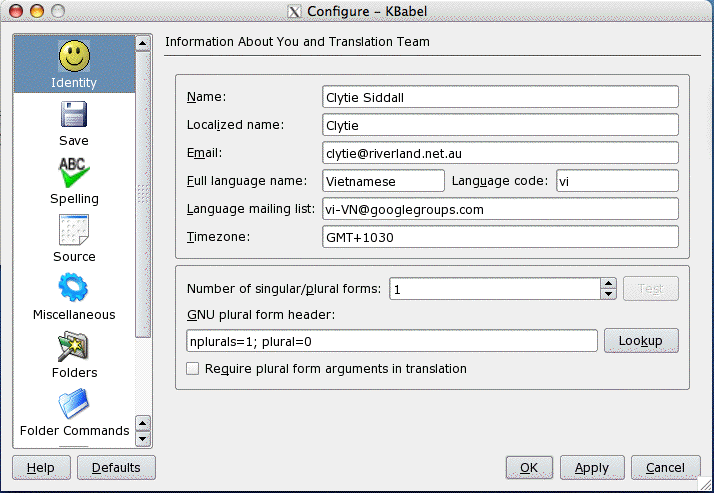Image resolution: width=714 pixels, height=493 pixels.
Task: Open the Folder Commands icon section
Action: click(73, 403)
